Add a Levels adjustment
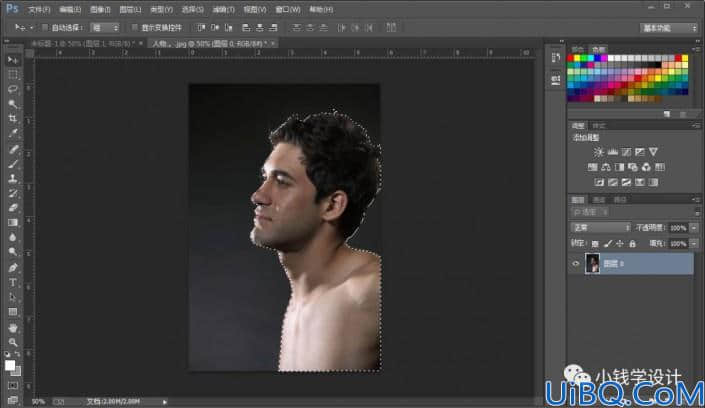 pyautogui.click(x=612, y=152)
